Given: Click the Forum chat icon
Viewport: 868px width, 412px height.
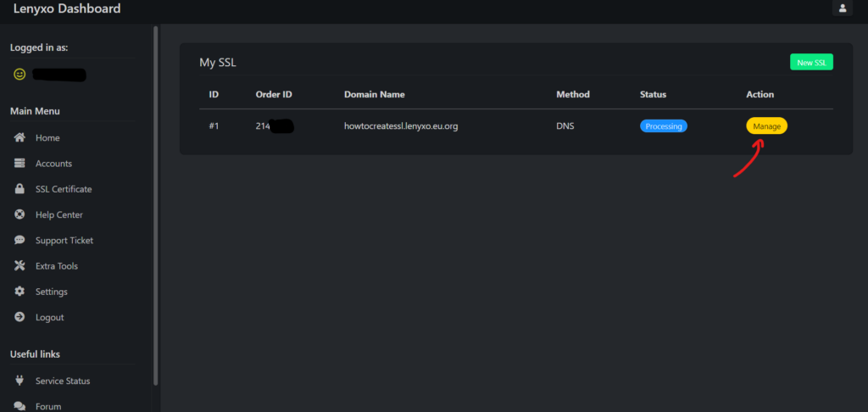Looking at the screenshot, I should click(19, 406).
